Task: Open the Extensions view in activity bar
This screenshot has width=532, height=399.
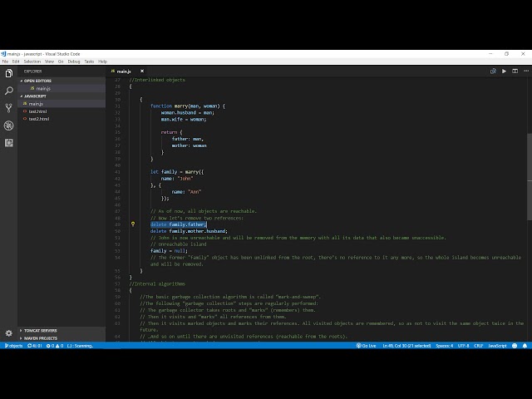Action: pos(9,143)
